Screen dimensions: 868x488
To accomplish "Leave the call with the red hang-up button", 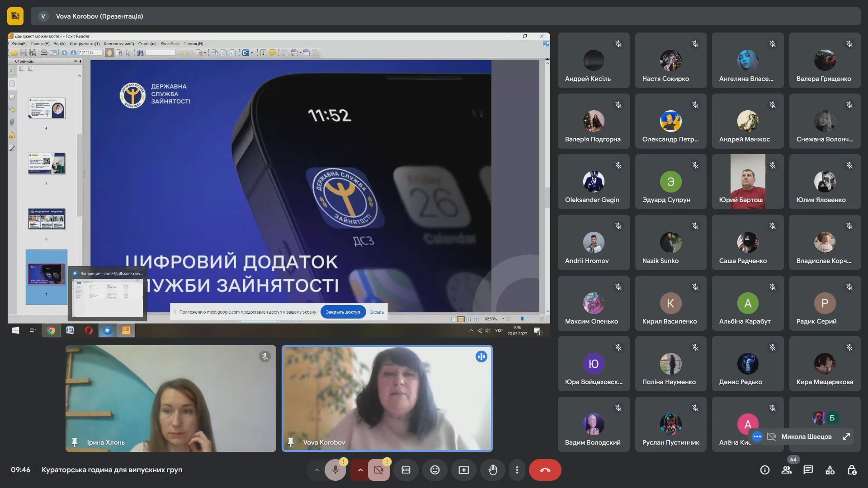I will (545, 470).
